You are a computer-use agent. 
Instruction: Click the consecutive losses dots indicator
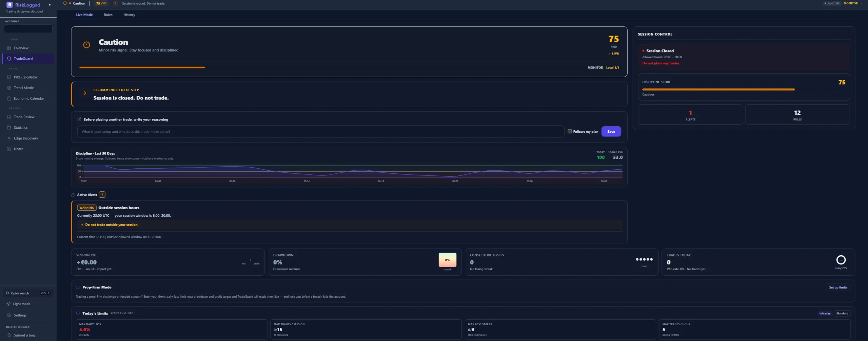pyautogui.click(x=644, y=259)
